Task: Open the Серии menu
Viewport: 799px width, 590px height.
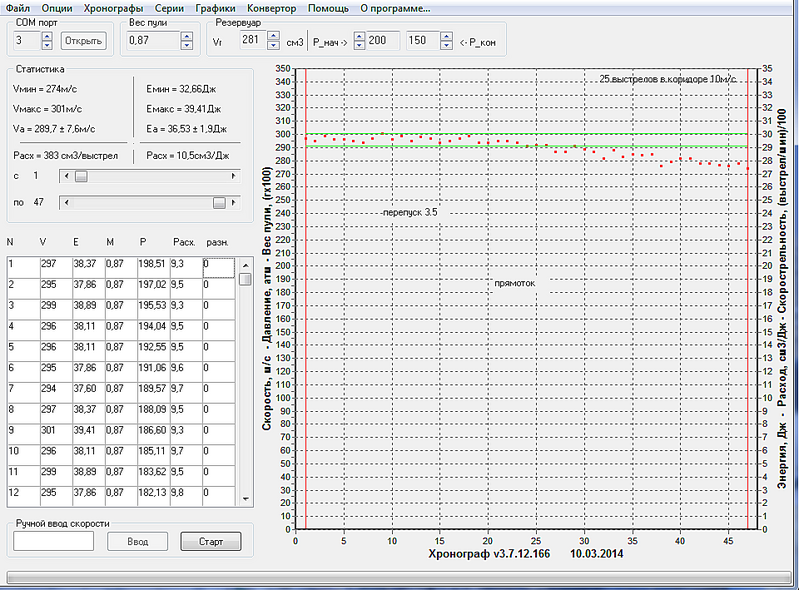Action: click(169, 8)
